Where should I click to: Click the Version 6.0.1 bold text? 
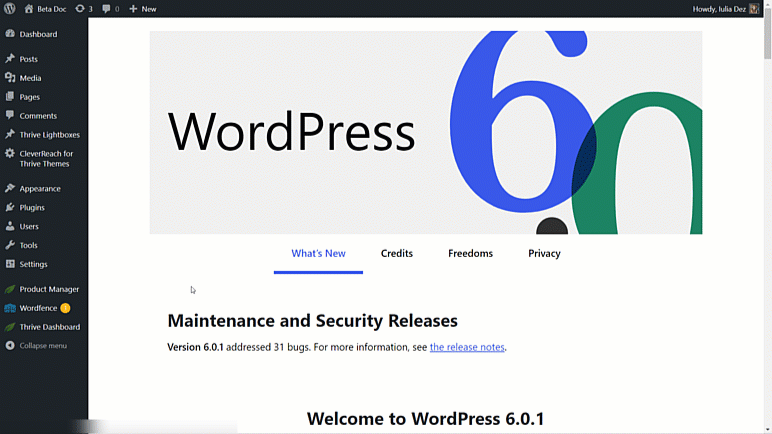click(195, 347)
